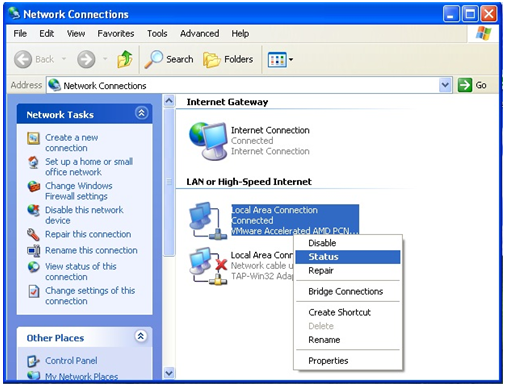
Task: Click the Forward arrow toolbar icon
Action: (86, 59)
